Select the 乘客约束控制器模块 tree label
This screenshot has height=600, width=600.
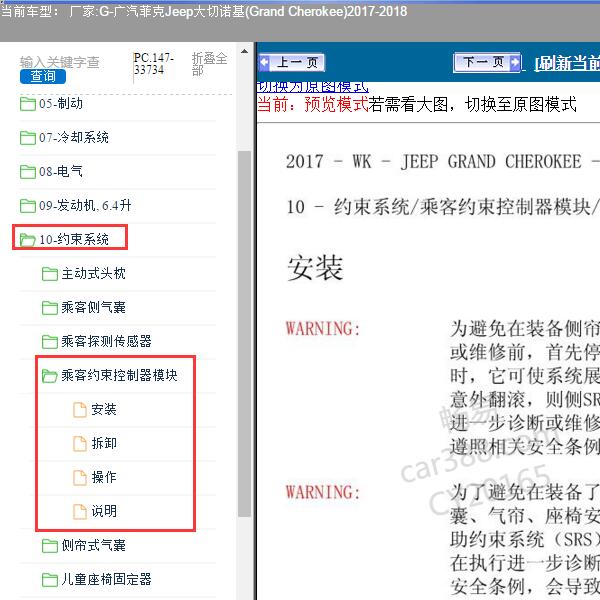coord(119,375)
